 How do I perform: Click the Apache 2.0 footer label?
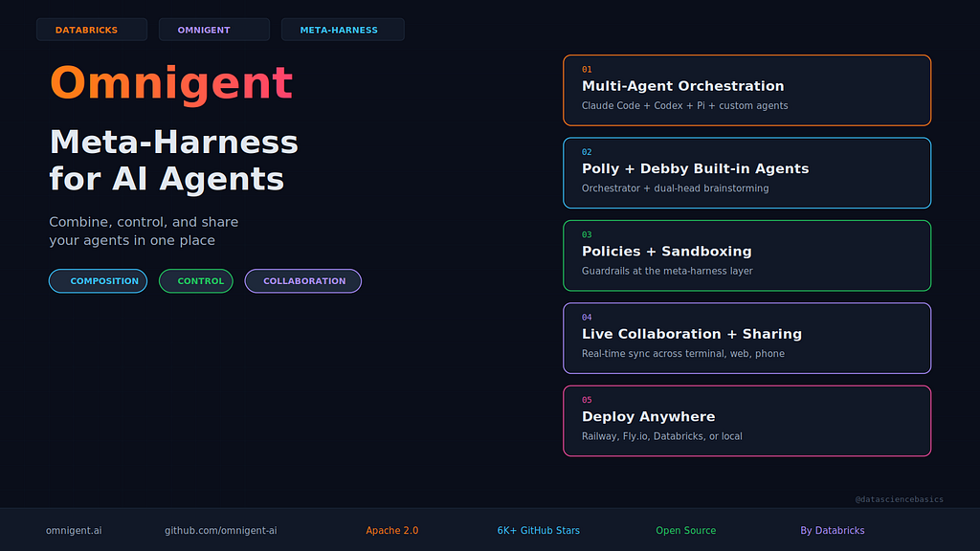[391, 530]
